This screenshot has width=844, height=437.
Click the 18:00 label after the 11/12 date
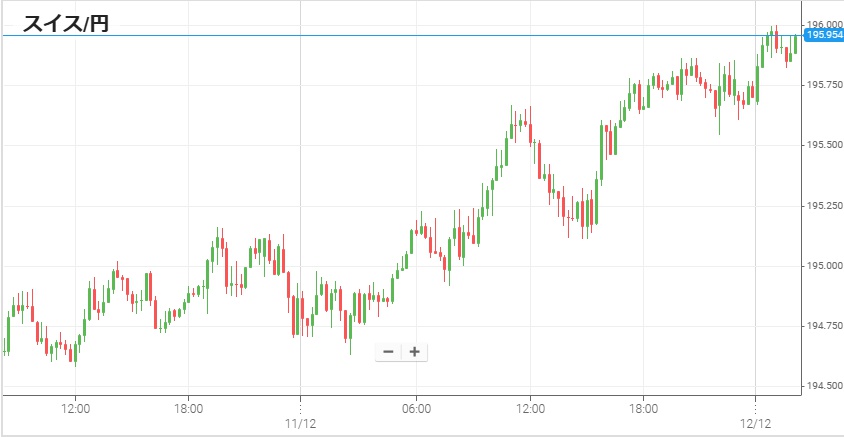(643, 408)
